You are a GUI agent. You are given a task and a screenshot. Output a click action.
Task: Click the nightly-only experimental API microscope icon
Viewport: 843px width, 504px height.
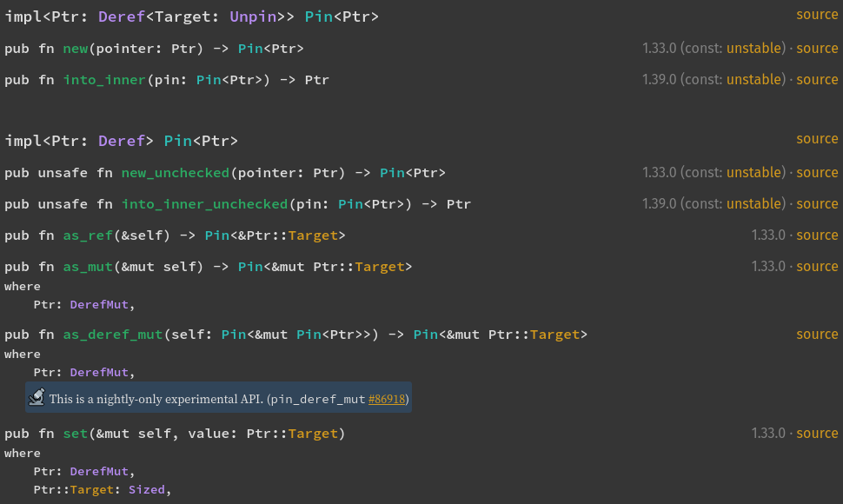tap(37, 397)
